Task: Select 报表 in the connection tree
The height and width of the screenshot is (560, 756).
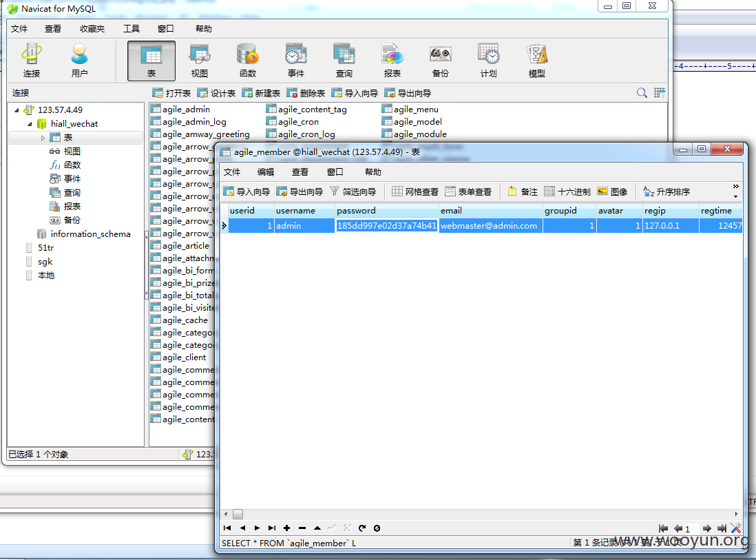Action: tap(72, 207)
